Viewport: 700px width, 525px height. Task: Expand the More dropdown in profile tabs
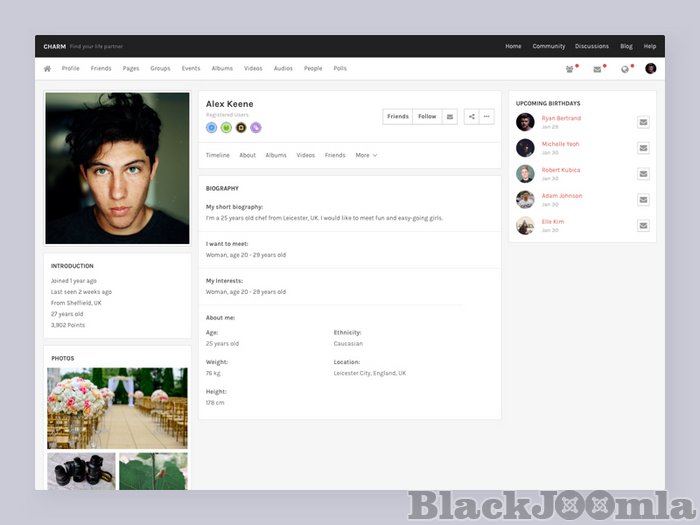366,156
